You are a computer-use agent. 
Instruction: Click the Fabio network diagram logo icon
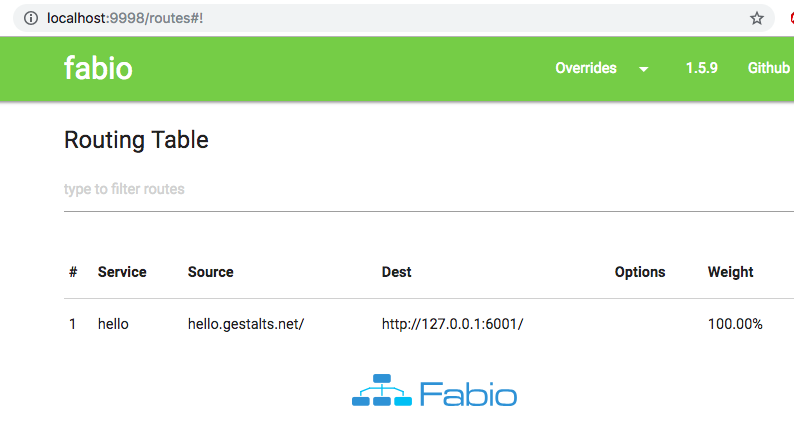(382, 390)
